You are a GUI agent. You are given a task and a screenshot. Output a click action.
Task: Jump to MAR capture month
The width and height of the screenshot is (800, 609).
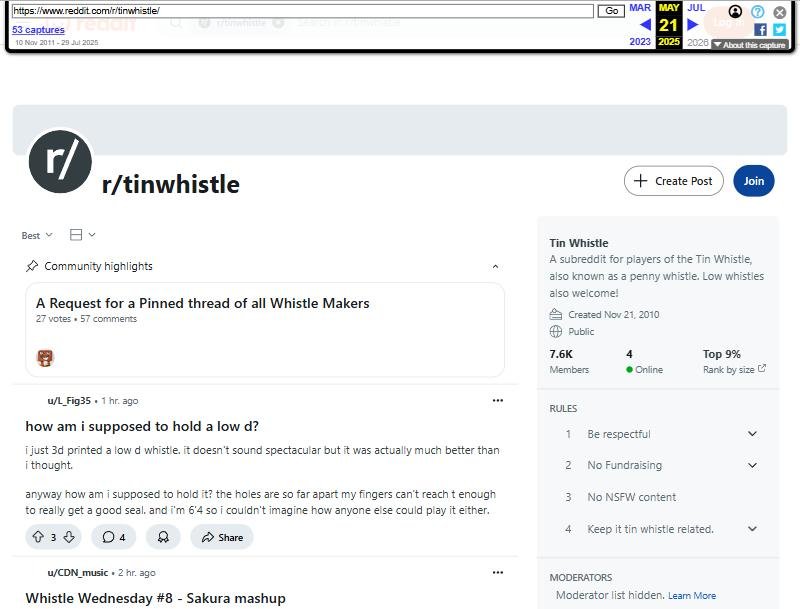[640, 8]
